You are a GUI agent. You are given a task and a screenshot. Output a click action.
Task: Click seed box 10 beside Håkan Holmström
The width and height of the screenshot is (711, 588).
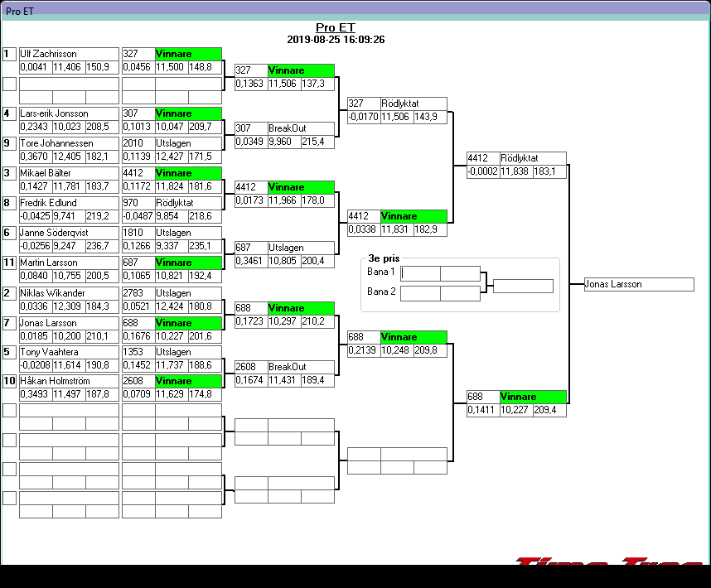[x=9, y=381]
